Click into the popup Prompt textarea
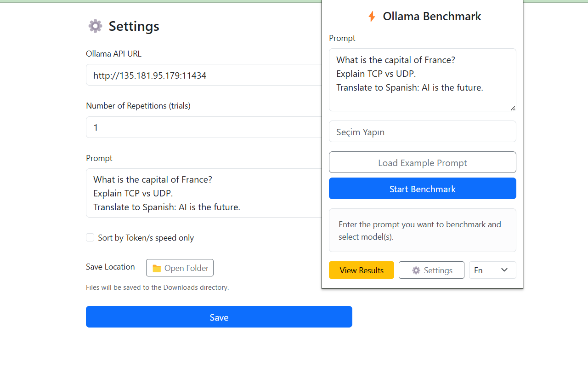This screenshot has height=368, width=588. (x=423, y=80)
